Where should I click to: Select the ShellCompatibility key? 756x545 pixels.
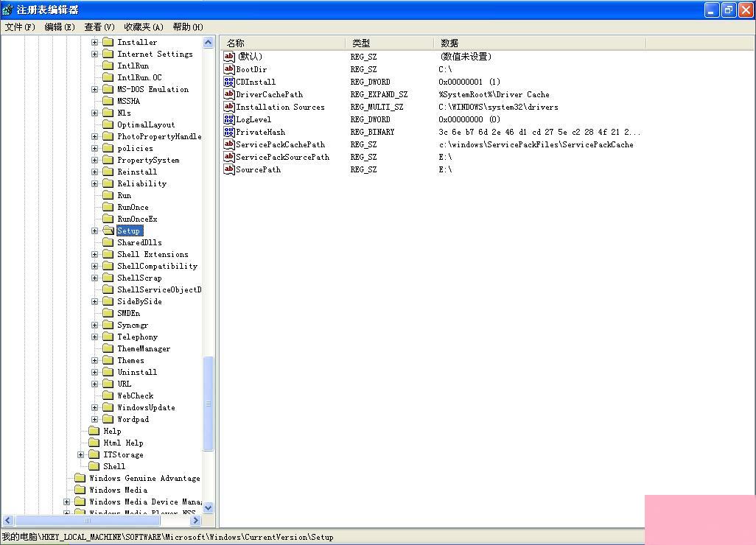[x=157, y=266]
